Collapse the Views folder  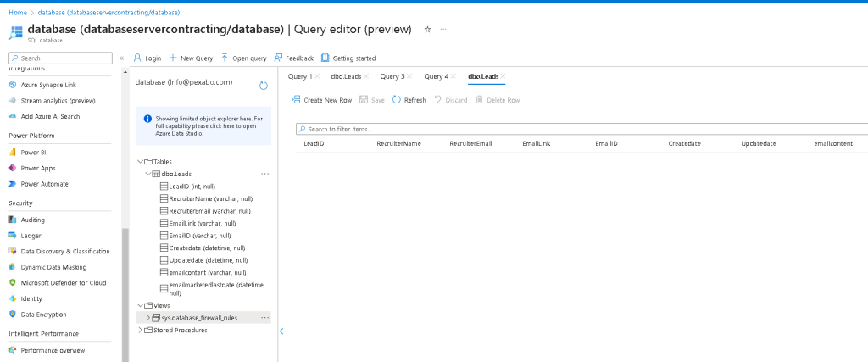click(x=140, y=305)
